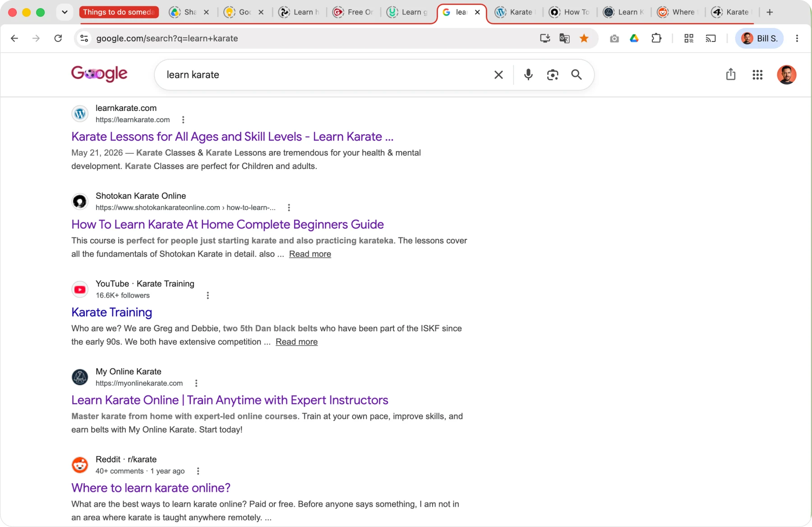This screenshot has width=812, height=527.
Task: Open 'How To Learn Karate At Home' result
Action: point(228,225)
